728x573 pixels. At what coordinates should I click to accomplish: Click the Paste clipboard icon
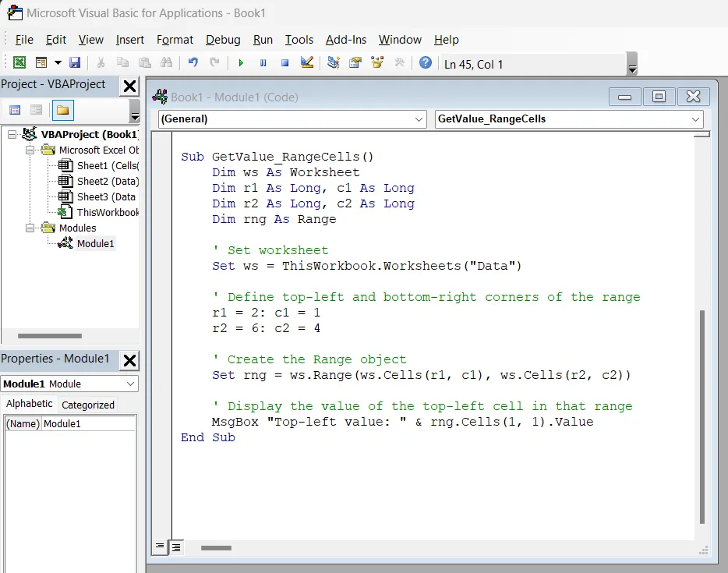coord(145,62)
